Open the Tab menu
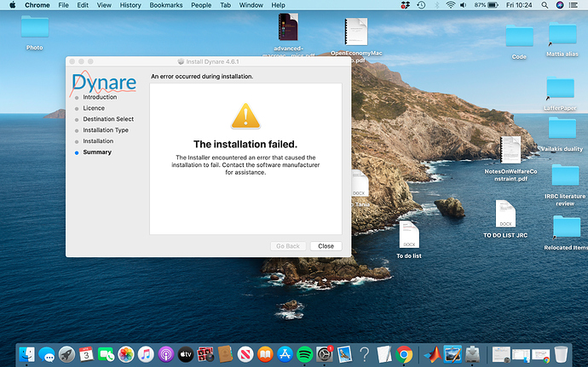 coord(225,5)
